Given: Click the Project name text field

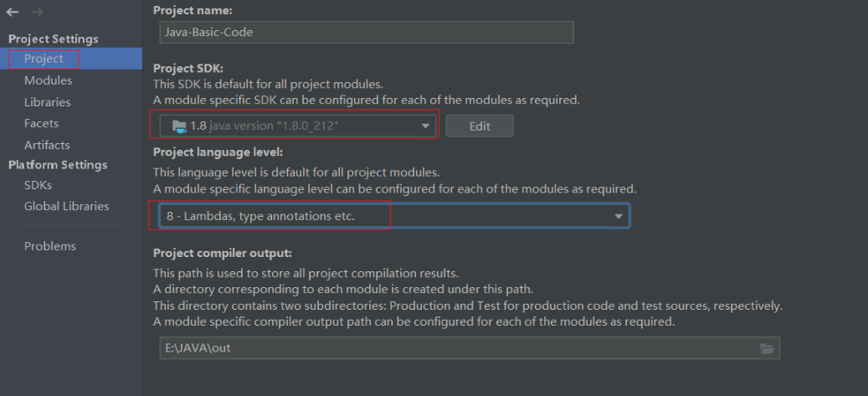Looking at the screenshot, I should pos(366,33).
